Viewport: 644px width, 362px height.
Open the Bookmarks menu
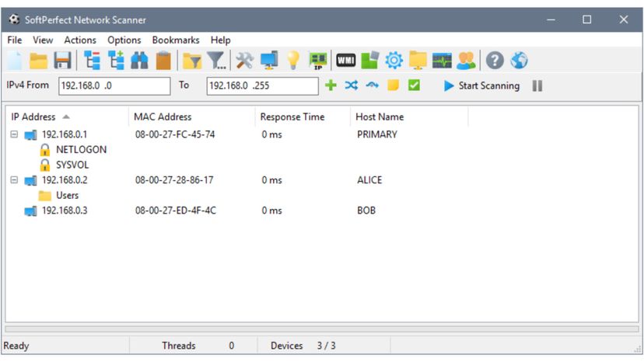176,40
